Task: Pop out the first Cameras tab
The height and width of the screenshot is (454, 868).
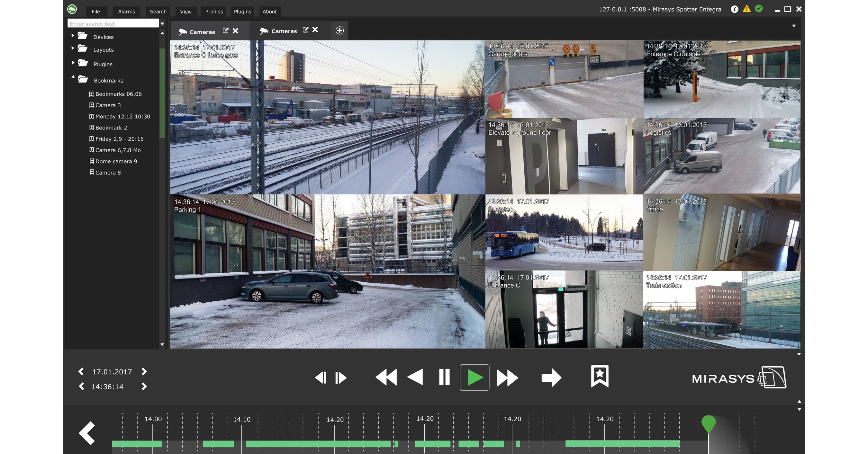Action: click(226, 30)
